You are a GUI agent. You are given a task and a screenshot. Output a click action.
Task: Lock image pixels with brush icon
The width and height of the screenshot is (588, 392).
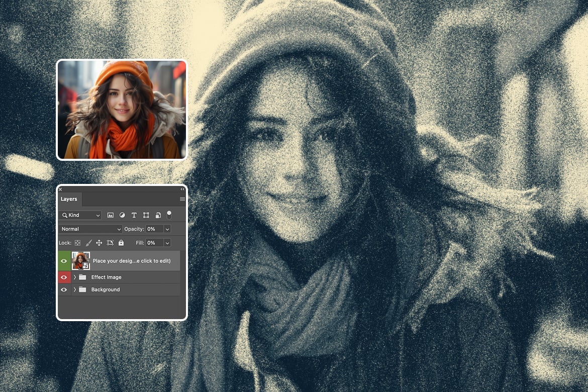point(88,243)
